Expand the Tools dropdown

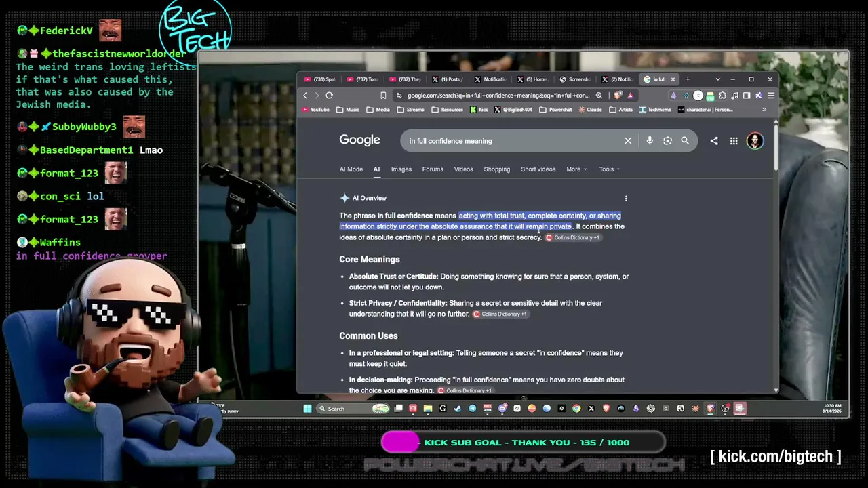click(x=609, y=169)
